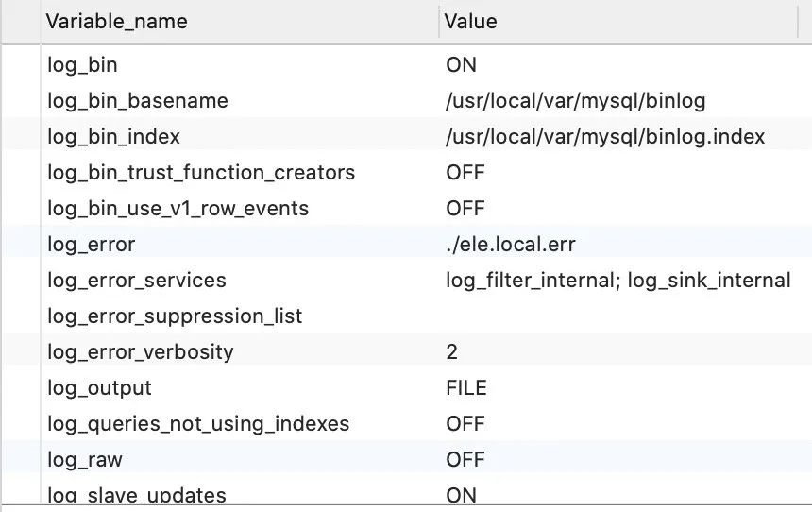Select the ./ele.local.err value cell
The height and width of the screenshot is (512, 812).
coord(510,245)
